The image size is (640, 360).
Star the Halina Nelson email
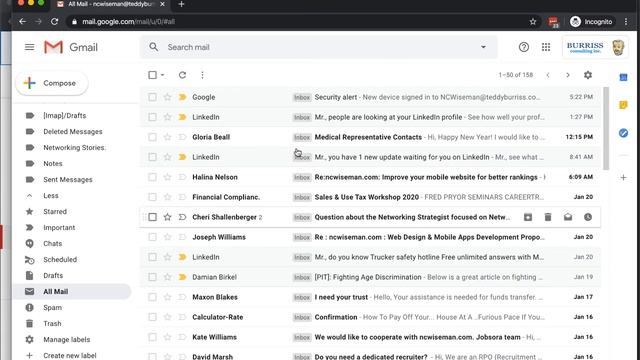tap(167, 177)
